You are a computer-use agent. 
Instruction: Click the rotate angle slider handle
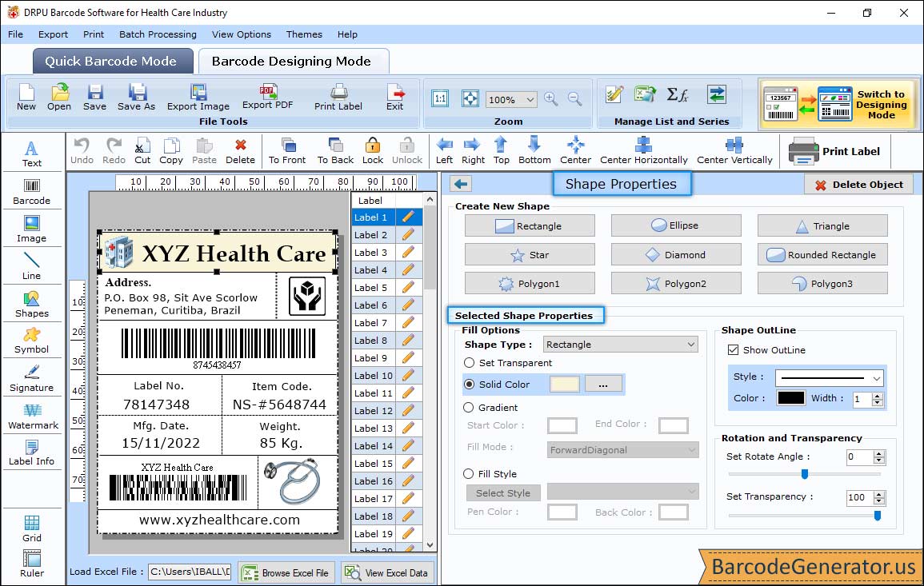pyautogui.click(x=804, y=473)
